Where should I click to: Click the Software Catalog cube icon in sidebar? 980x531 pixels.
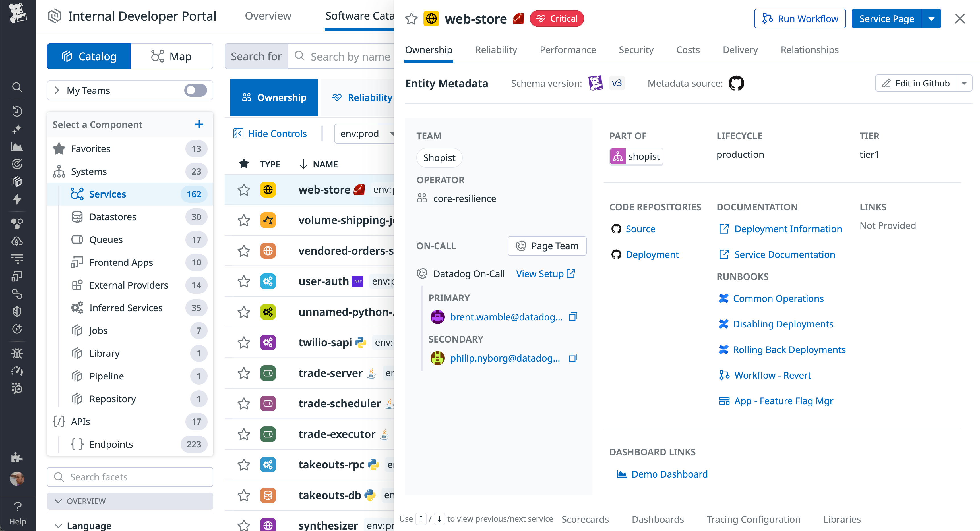click(18, 182)
